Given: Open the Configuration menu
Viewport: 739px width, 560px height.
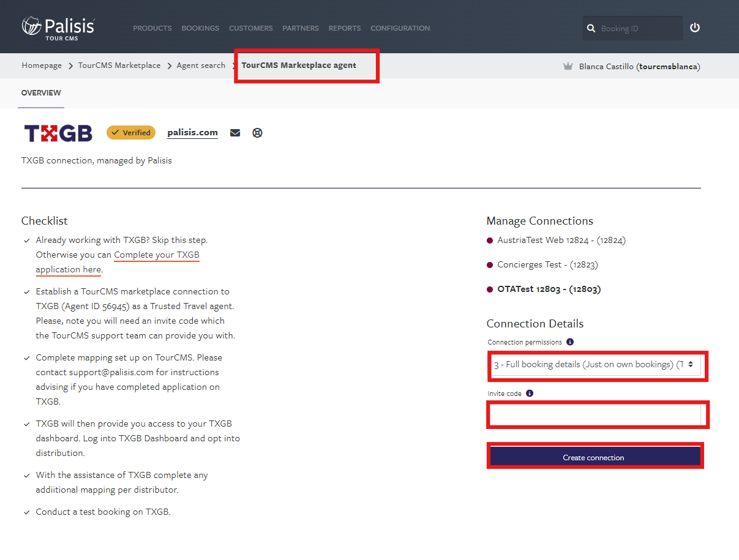Looking at the screenshot, I should coord(400,28).
